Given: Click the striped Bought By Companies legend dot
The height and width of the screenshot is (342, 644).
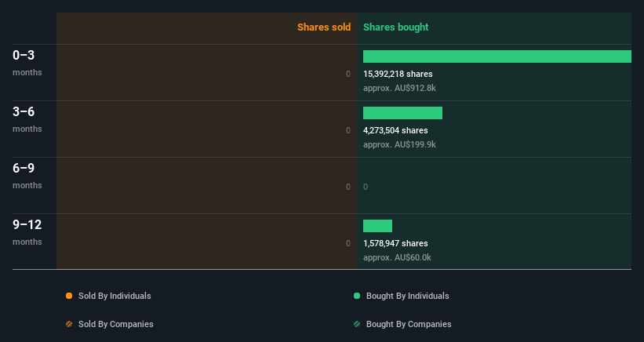Looking at the screenshot, I should pyautogui.click(x=357, y=324).
